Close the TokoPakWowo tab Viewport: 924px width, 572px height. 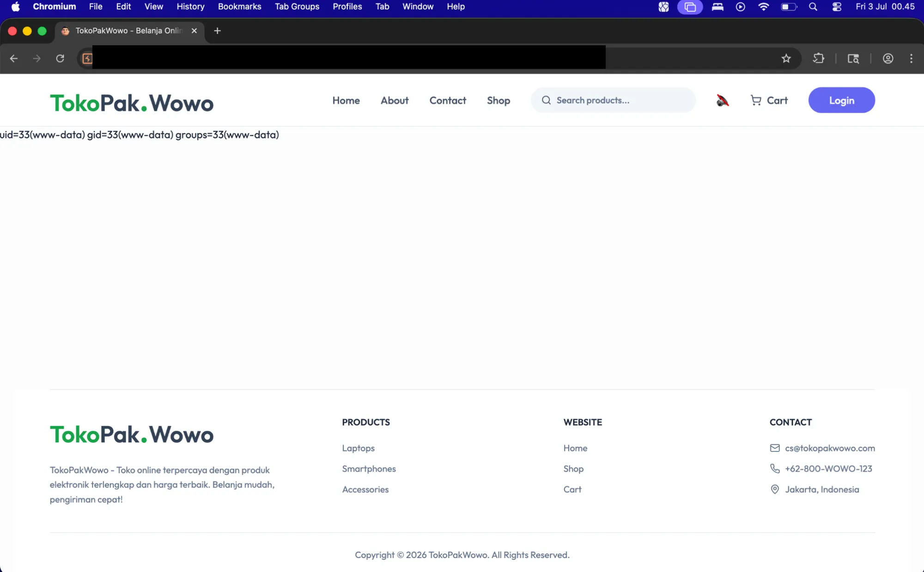pyautogui.click(x=194, y=31)
